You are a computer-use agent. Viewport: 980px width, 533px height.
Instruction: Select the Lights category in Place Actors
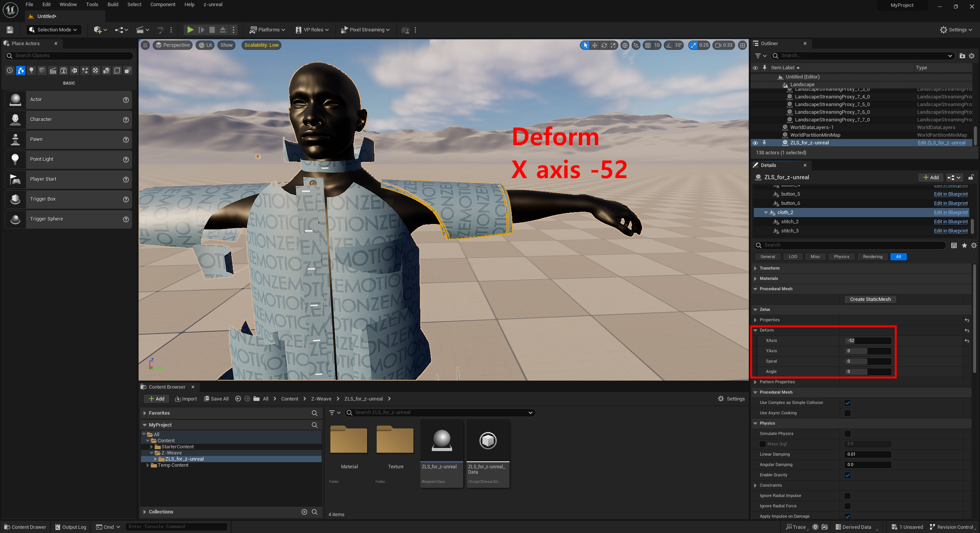pos(31,70)
